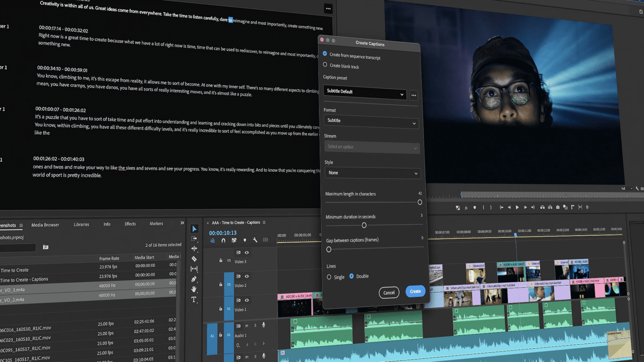The width and height of the screenshot is (644, 362).
Task: Open the Program Monitor Full resolution dropdown
Action: point(626,188)
